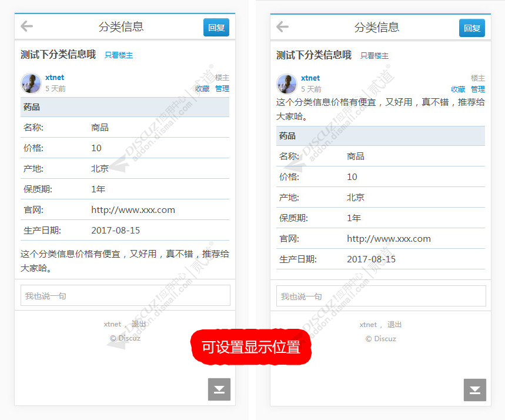Click 生产日期: label in left phone
The image size is (505, 420).
(x=42, y=231)
